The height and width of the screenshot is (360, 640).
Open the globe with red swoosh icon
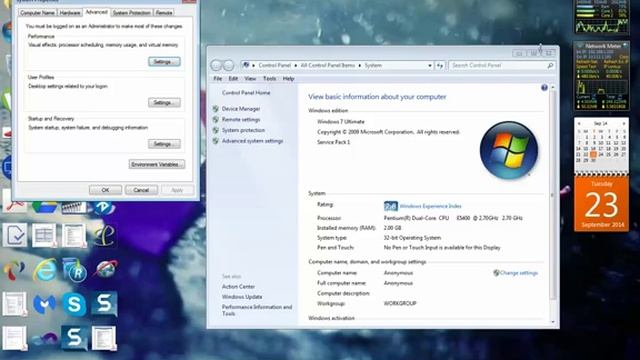pyautogui.click(x=105, y=269)
